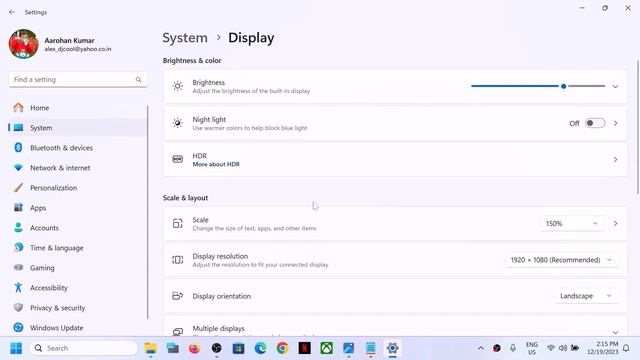Viewport: 640px width, 360px height.
Task: Click the Find a setting search box
Action: pos(78,80)
